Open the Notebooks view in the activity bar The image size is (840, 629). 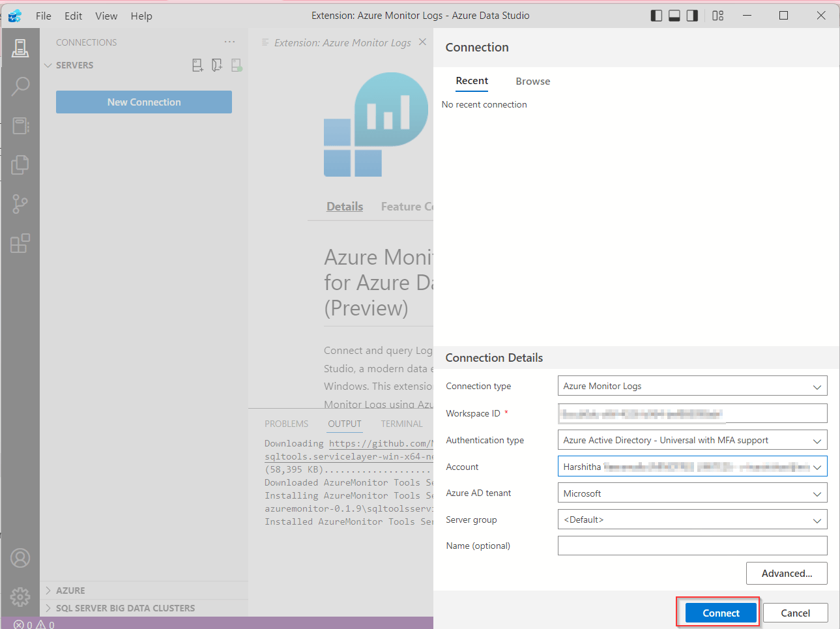tap(20, 125)
